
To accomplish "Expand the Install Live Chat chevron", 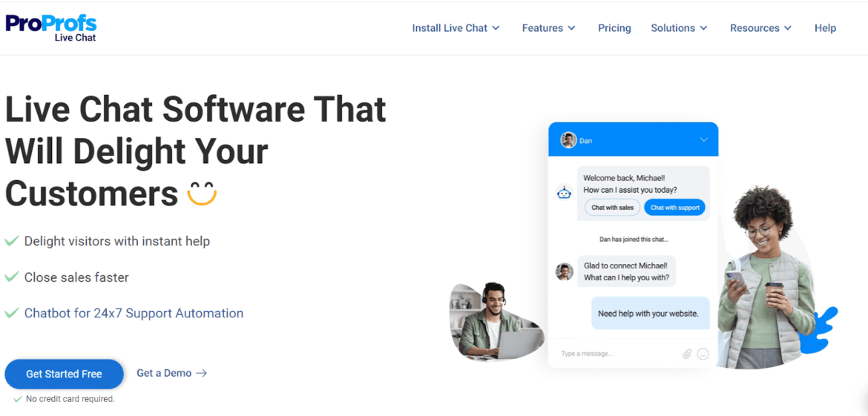I will [496, 27].
